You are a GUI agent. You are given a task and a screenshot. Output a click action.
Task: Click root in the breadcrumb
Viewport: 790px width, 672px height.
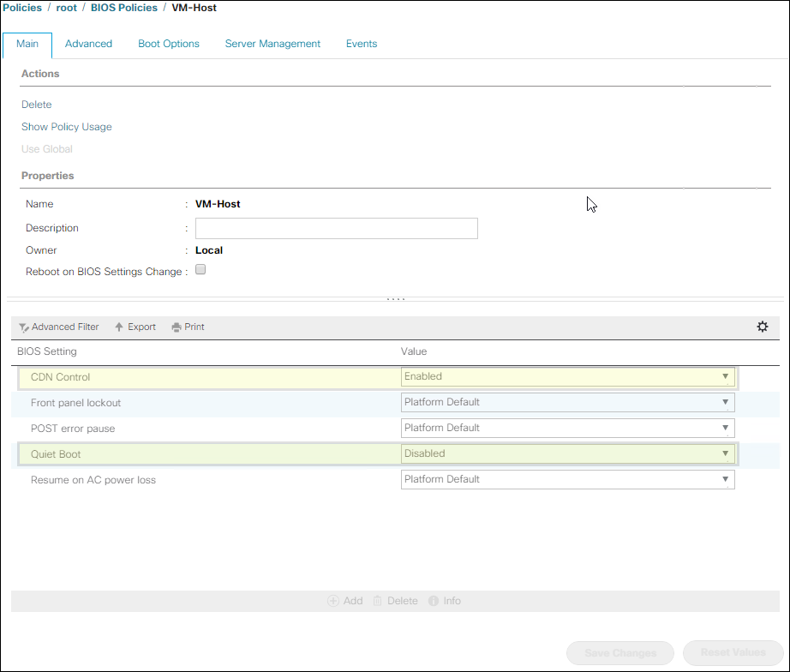click(67, 8)
